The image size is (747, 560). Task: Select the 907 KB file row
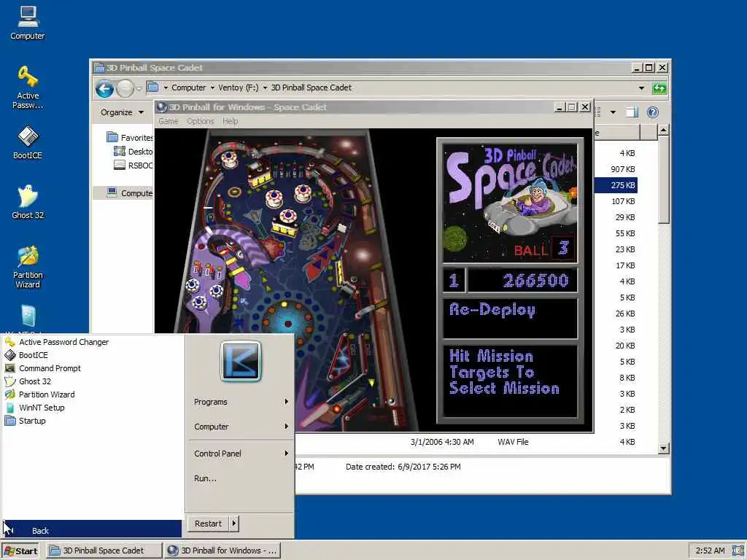pyautogui.click(x=616, y=169)
